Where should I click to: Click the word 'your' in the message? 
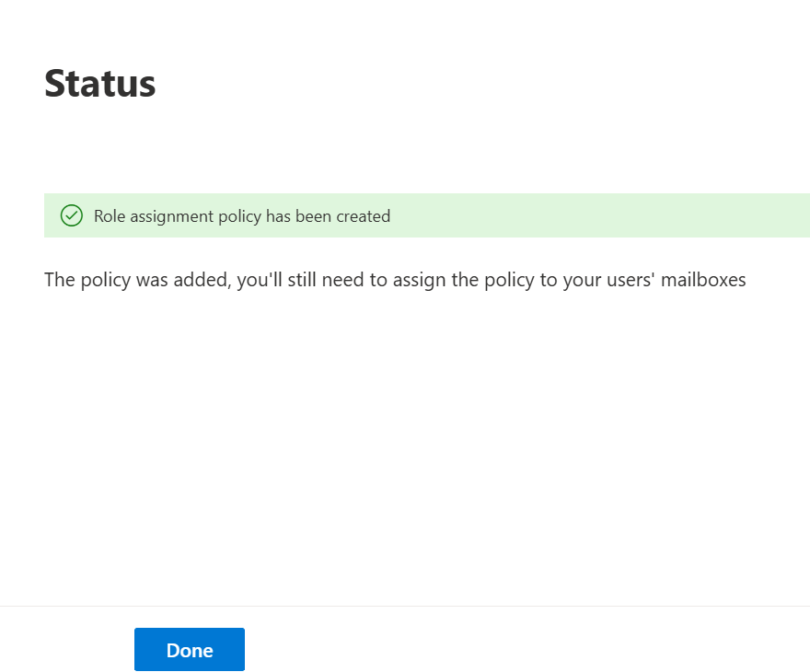tap(582, 280)
